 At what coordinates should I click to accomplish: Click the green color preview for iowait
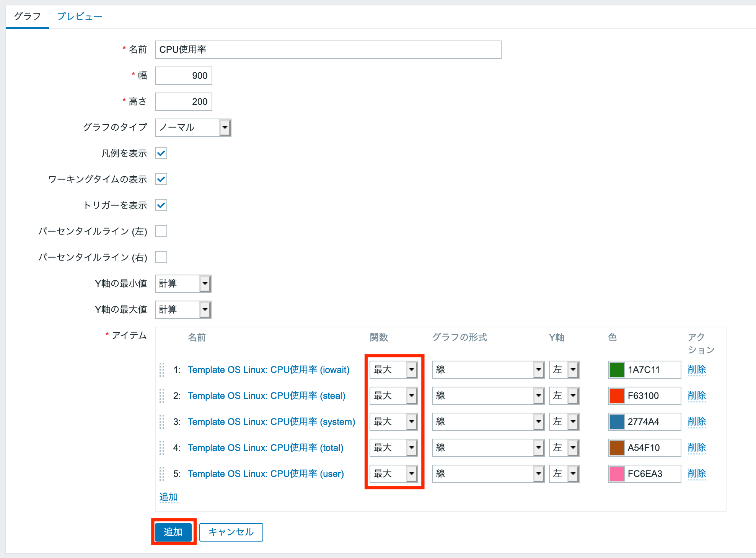617,369
